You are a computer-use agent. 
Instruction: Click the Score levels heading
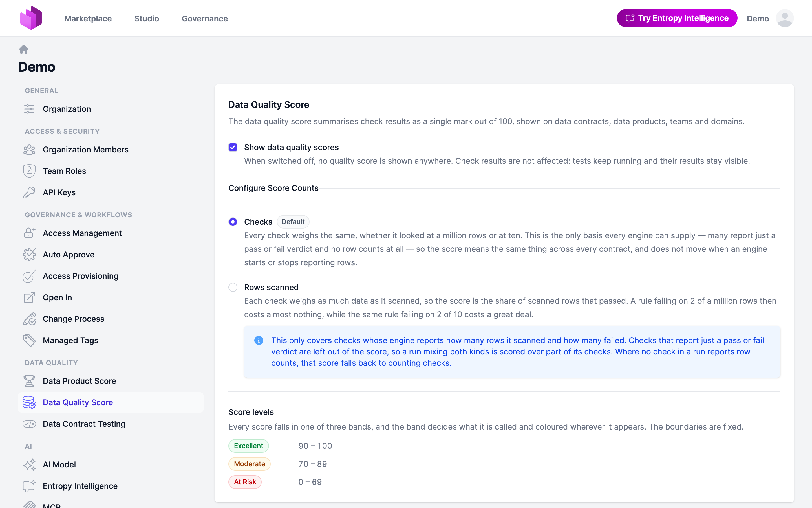[x=251, y=412]
